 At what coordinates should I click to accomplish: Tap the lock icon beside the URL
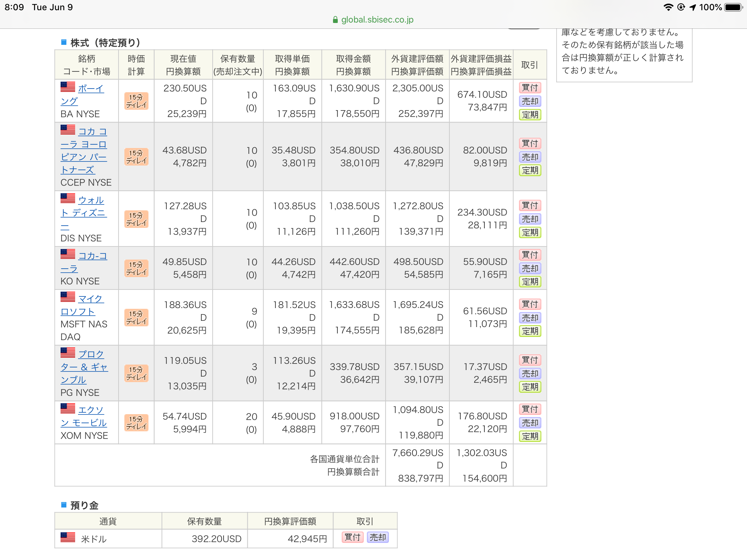coord(335,20)
